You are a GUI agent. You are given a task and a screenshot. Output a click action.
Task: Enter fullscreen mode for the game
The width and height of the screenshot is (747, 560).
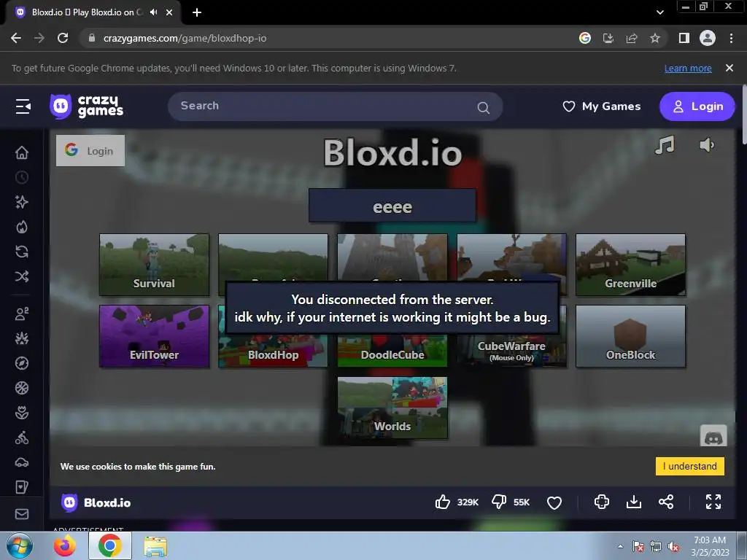tap(713, 502)
